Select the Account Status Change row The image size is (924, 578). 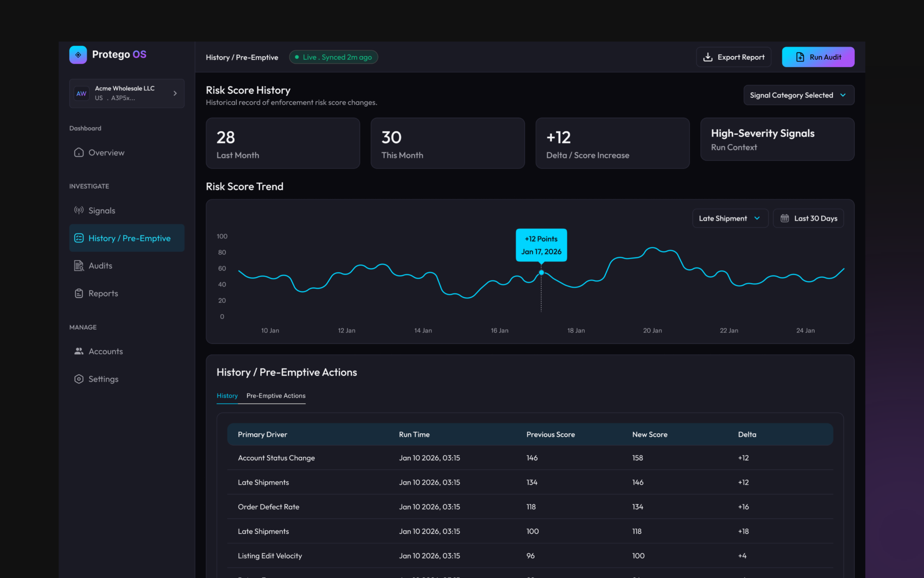pyautogui.click(x=530, y=458)
